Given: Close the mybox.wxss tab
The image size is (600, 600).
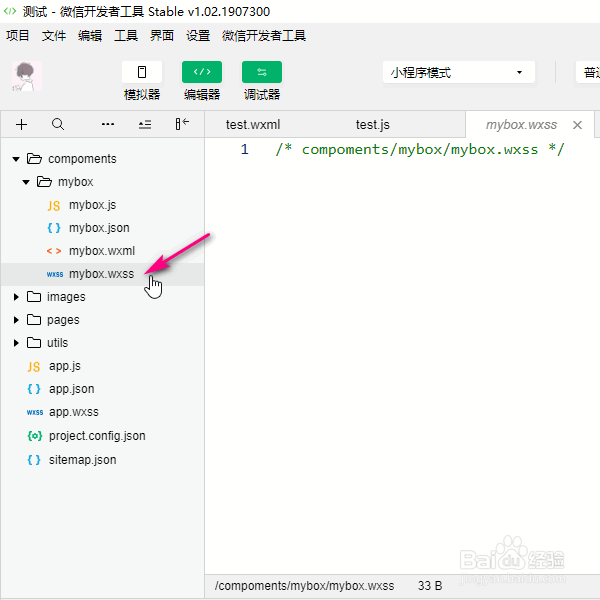Looking at the screenshot, I should 577,125.
